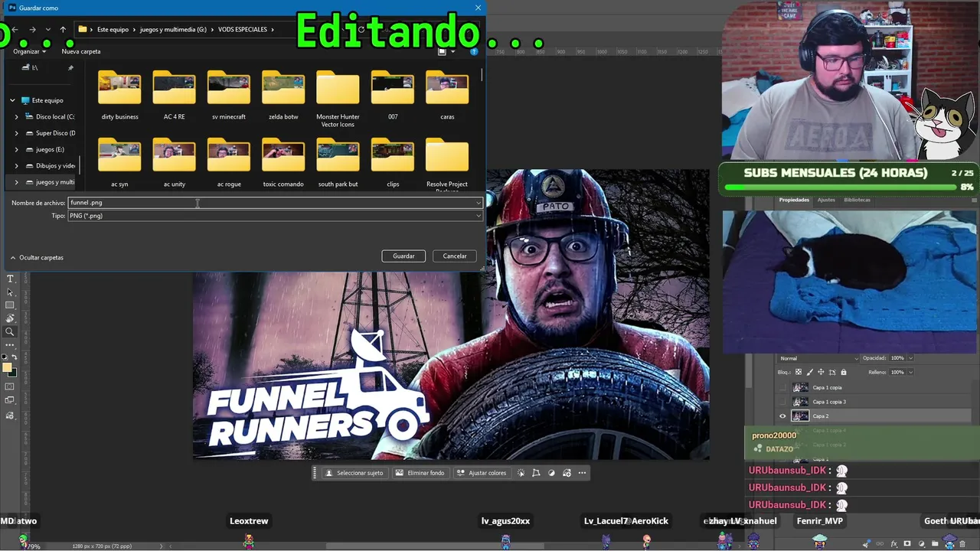Select the Rectangle shape tool
Image resolution: width=980 pixels, height=551 pixels.
tap(10, 305)
